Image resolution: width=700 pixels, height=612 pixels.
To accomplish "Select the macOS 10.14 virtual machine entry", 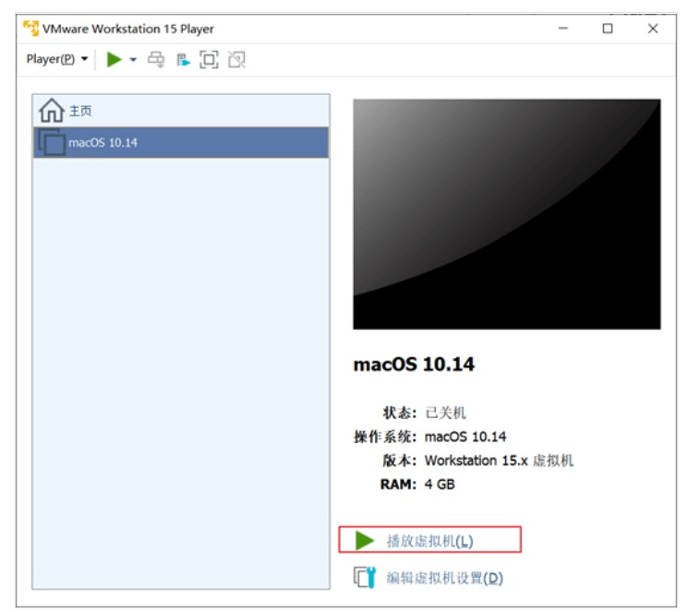I will pos(103,143).
